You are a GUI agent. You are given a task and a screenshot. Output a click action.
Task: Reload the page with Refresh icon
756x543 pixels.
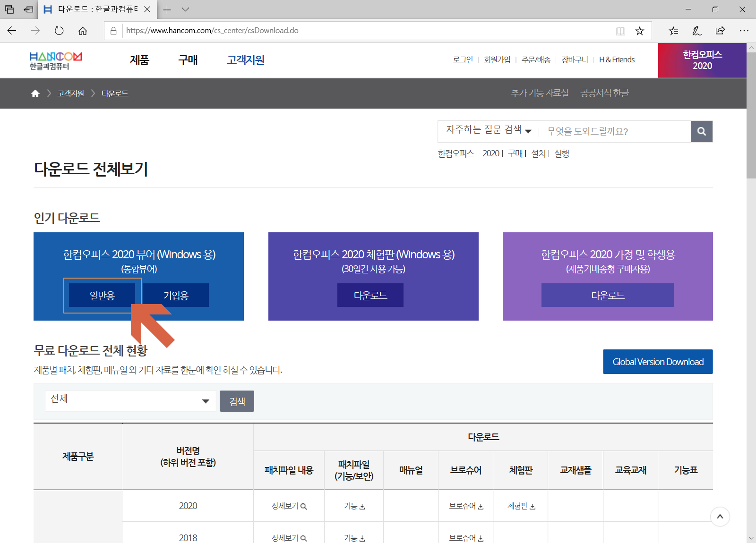pos(59,31)
